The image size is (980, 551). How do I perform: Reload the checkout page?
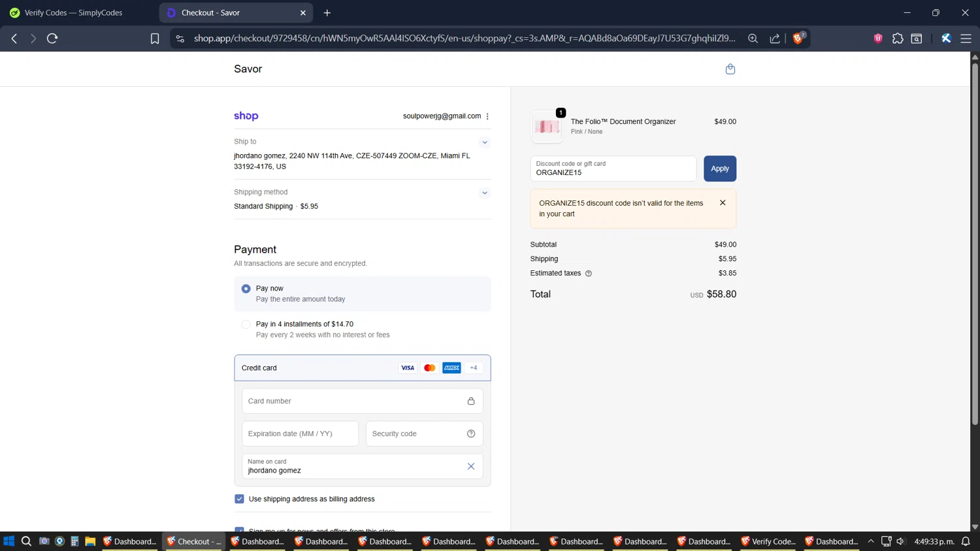(x=52, y=39)
